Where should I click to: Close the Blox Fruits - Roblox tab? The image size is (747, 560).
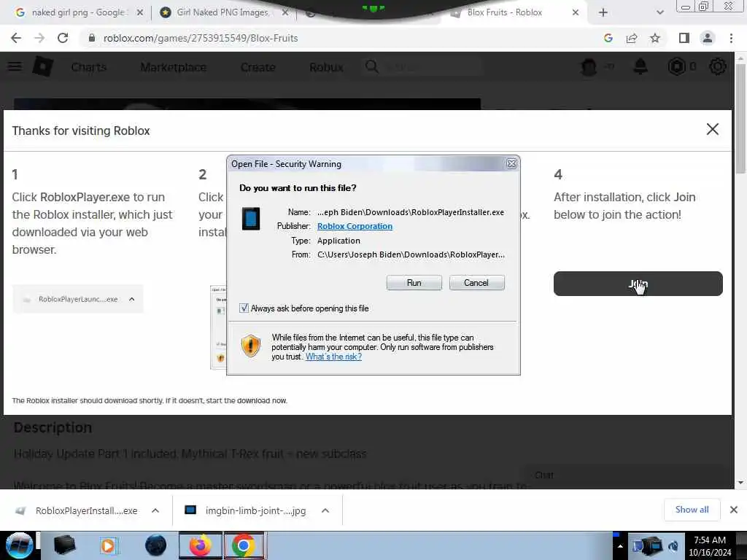576,12
